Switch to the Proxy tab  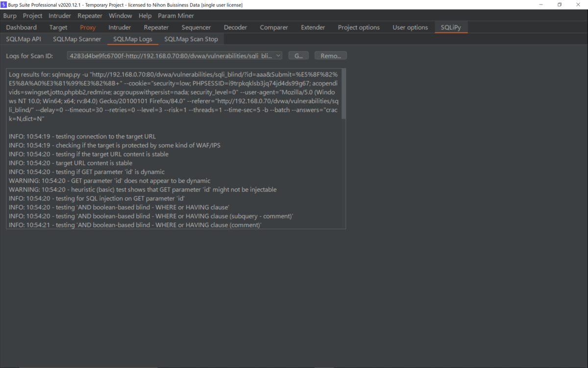click(88, 27)
